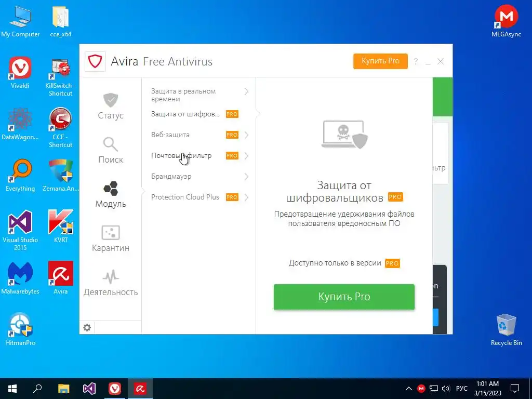Click the ransomware laptop skull illustration
Screen dimensions: 532x399
click(344, 135)
